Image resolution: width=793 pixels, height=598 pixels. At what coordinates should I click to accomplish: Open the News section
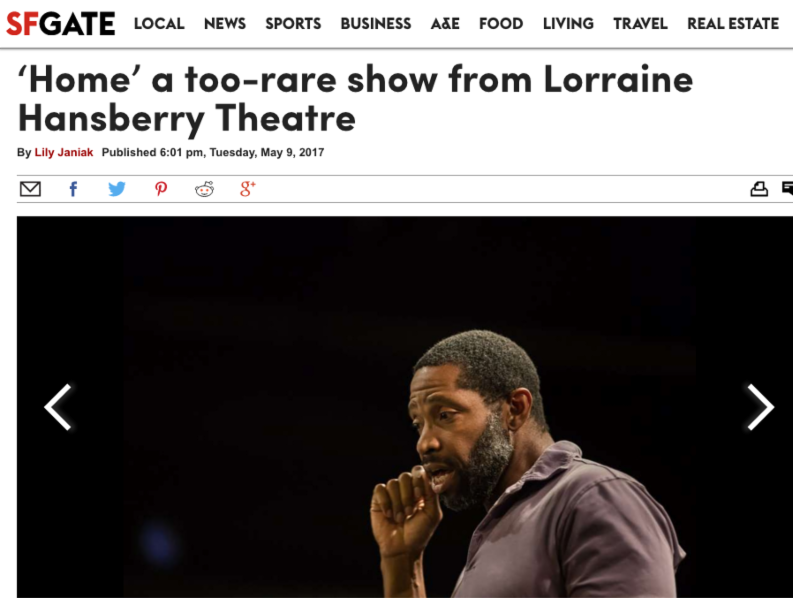tap(225, 24)
